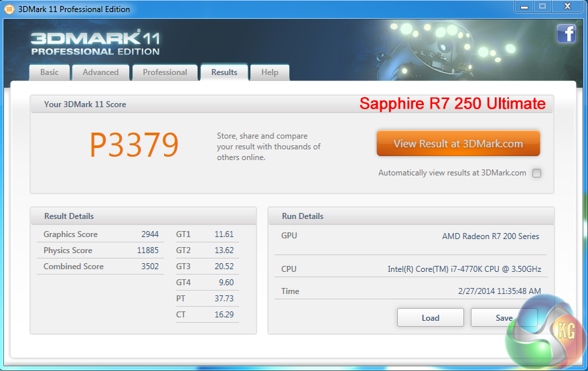Screen dimensions: 588x371
Task: Click the Store, share and compare text
Action: point(269,146)
